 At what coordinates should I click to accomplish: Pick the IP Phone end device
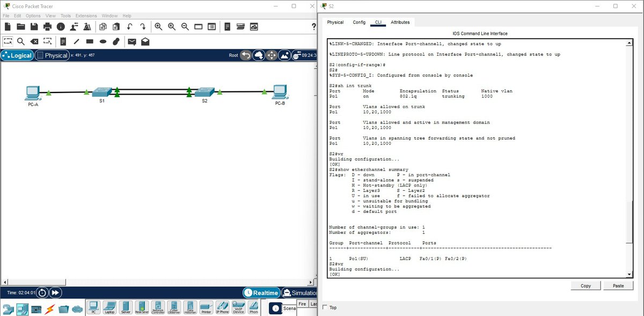[x=222, y=308]
